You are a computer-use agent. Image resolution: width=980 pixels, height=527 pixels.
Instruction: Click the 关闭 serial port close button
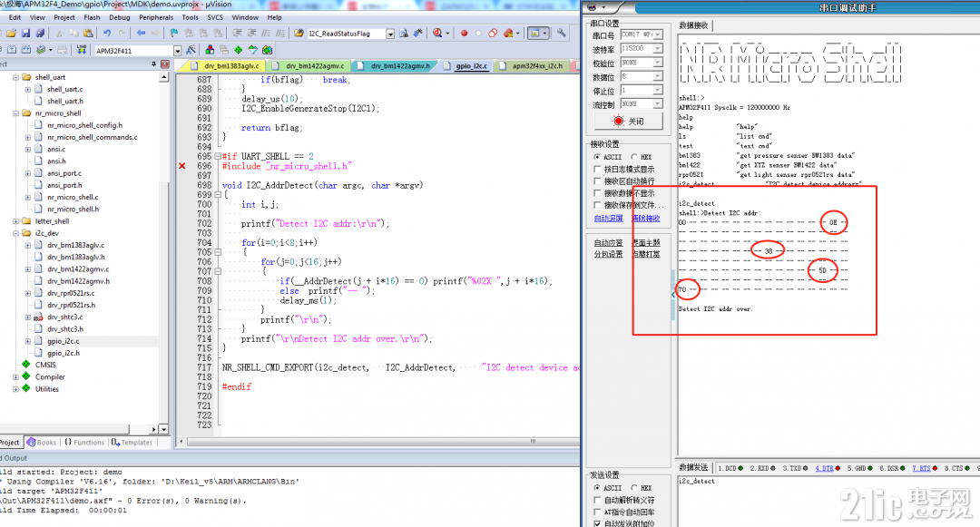coord(629,122)
